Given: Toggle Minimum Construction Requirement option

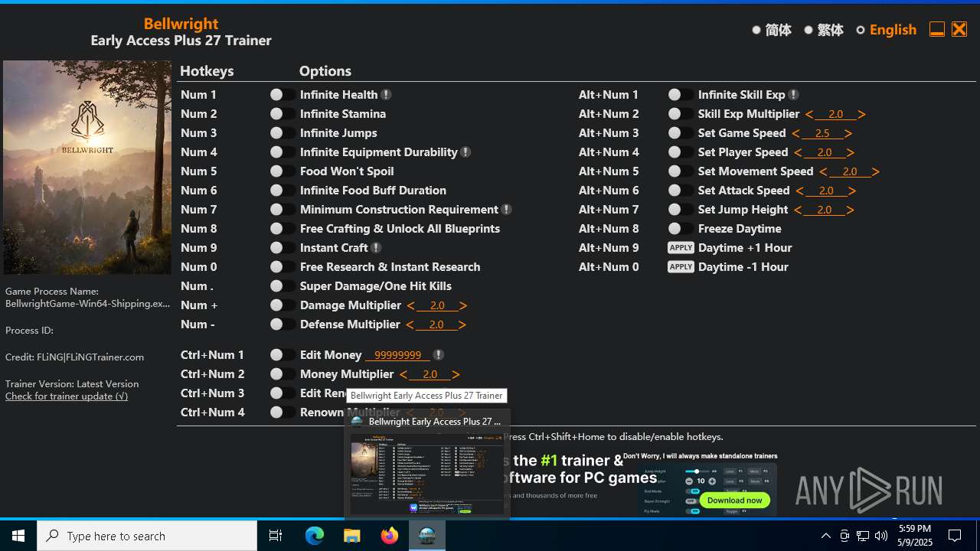Looking at the screenshot, I should 283,210.
